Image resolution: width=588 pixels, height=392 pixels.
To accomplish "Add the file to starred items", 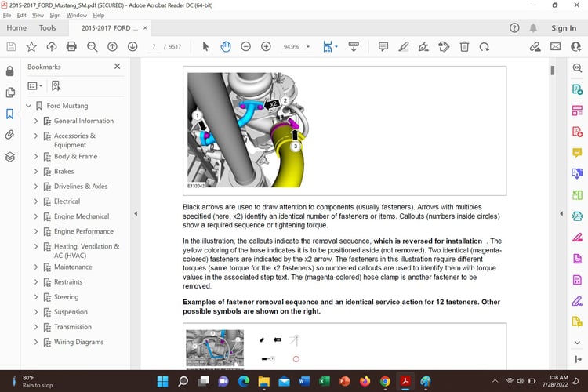I will [x=31, y=46].
